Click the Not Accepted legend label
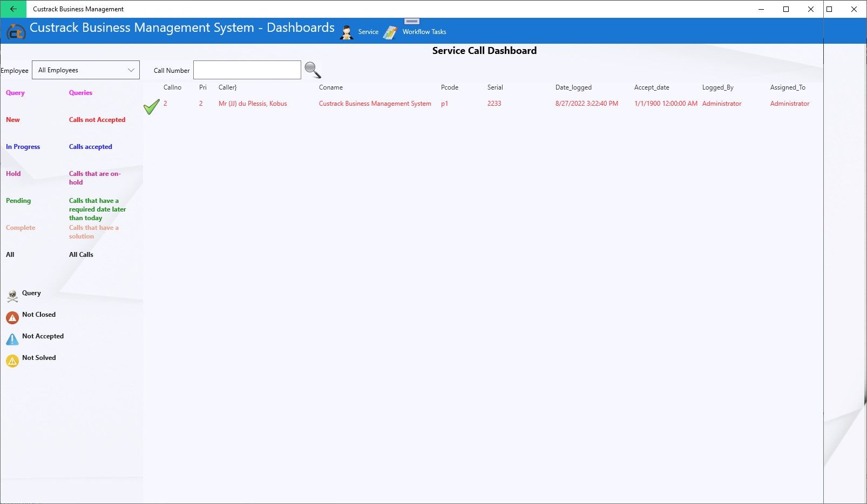The height and width of the screenshot is (504, 867). click(x=43, y=336)
